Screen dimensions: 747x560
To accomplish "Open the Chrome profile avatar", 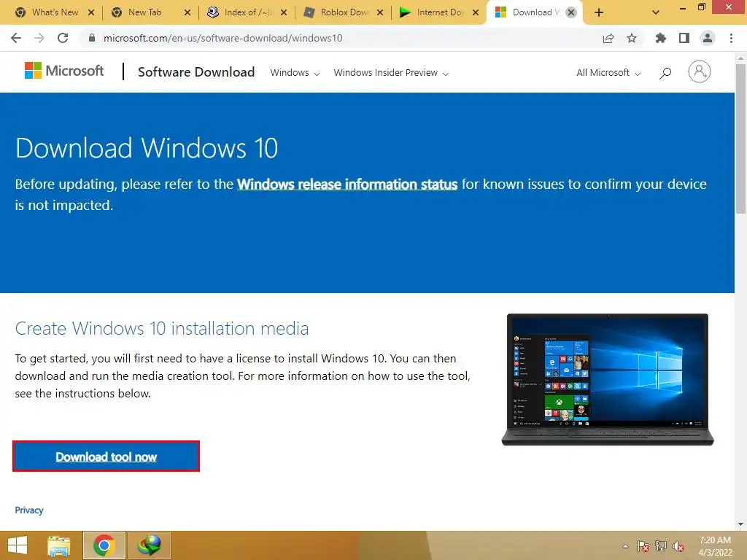I will [x=708, y=38].
